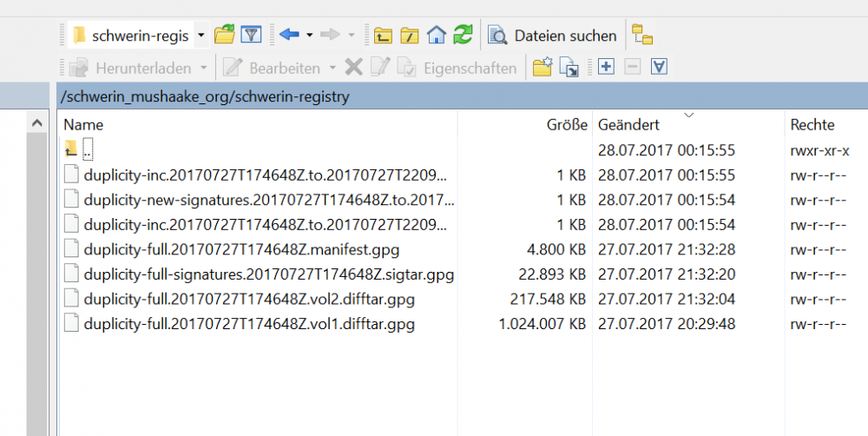Sort by the Größe column header

tap(567, 125)
